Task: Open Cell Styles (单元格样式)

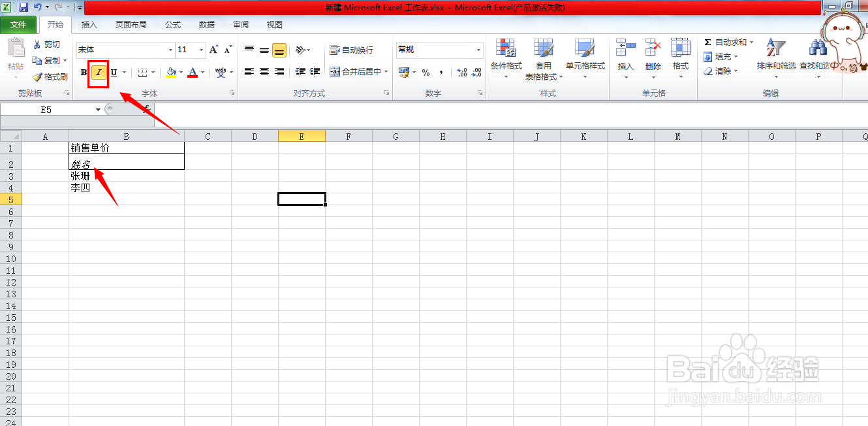Action: point(585,59)
